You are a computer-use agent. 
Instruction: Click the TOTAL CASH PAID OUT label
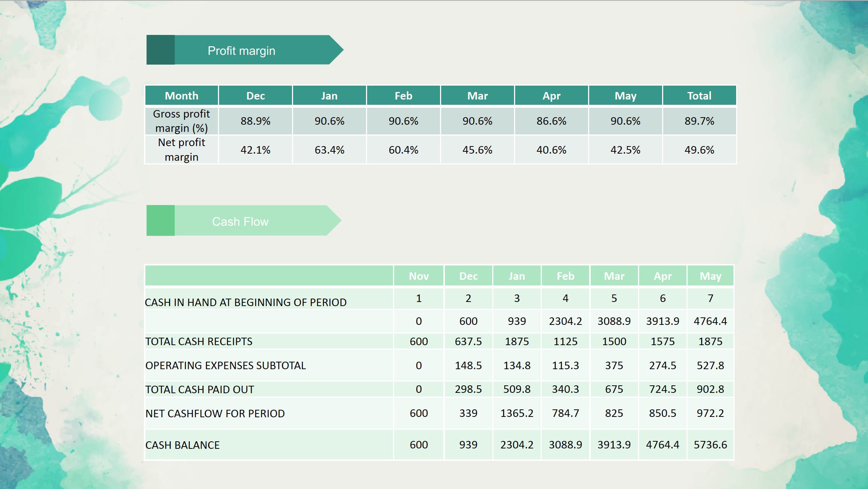coord(200,389)
